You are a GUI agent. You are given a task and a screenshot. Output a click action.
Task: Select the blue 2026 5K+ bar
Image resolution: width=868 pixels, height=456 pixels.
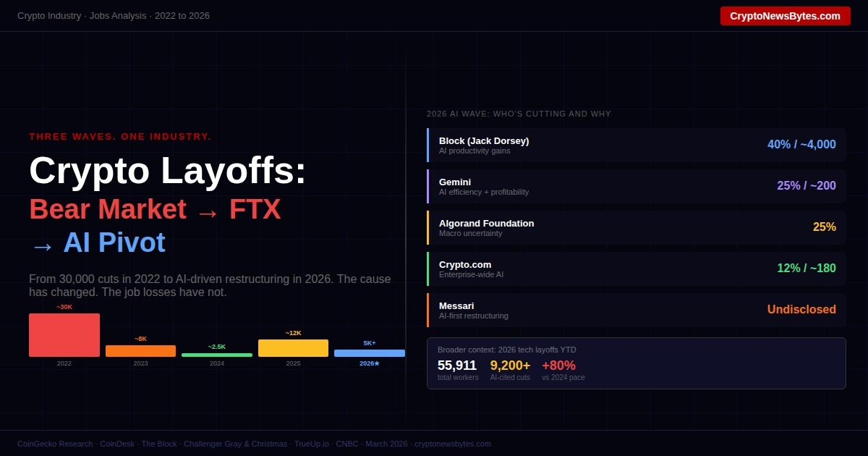click(x=369, y=352)
